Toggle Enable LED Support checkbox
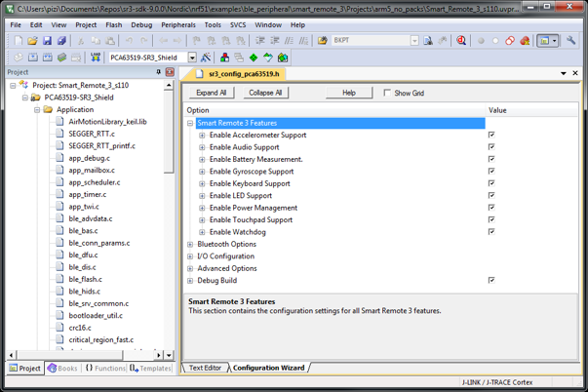Screen dimensions: 588x392 click(x=491, y=195)
